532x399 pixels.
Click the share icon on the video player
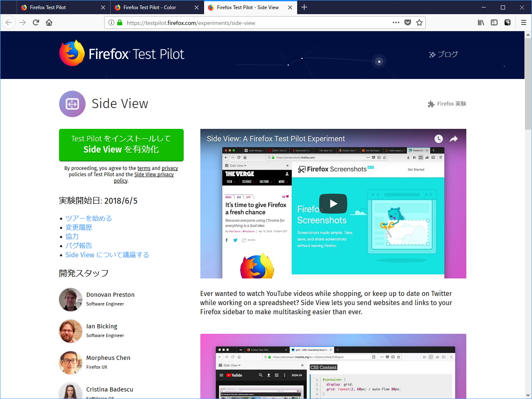453,139
